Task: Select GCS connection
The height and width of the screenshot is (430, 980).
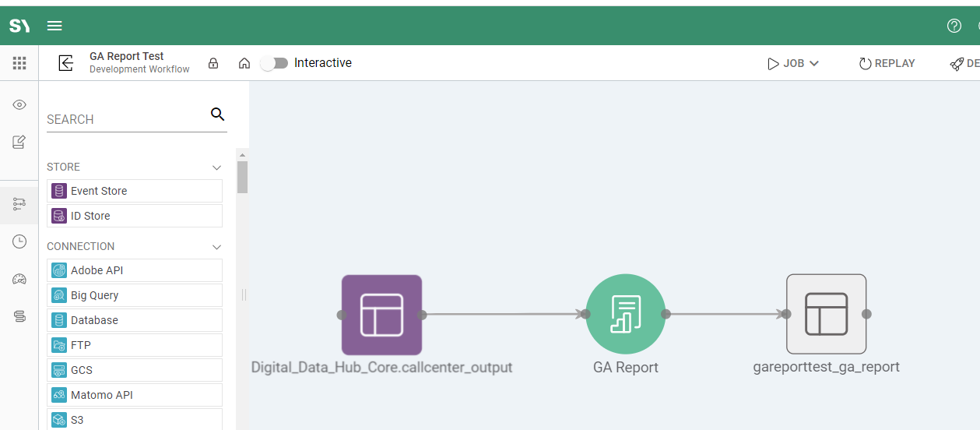Action: (135, 370)
